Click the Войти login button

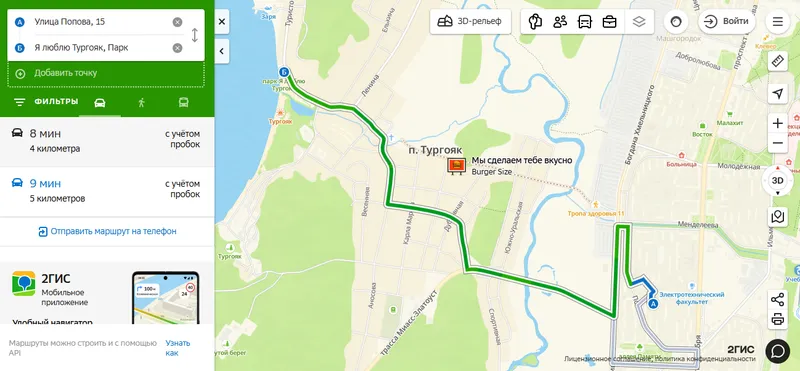(x=727, y=21)
